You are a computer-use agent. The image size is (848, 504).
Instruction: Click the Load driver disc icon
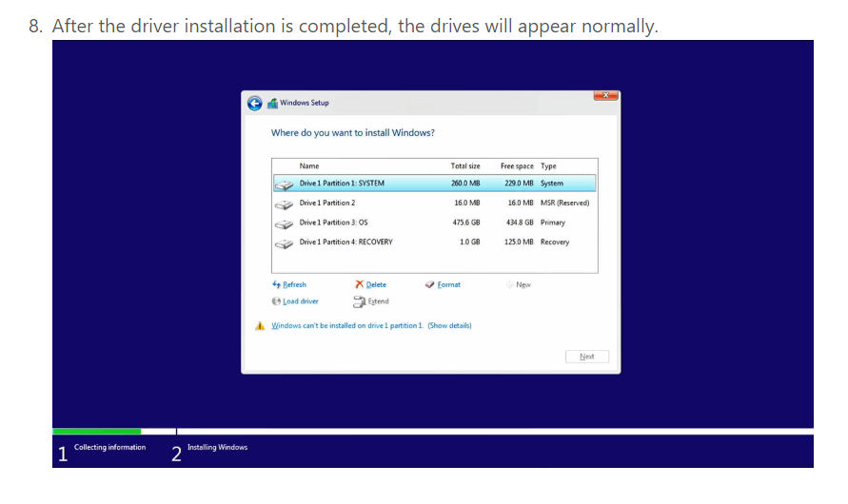[276, 300]
